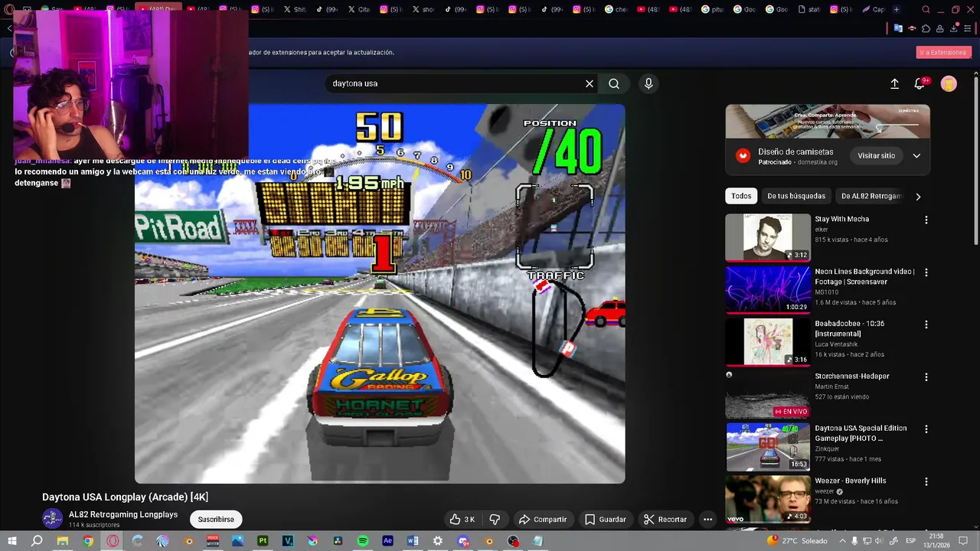Open options for Daytona USA Special Edition

tap(926, 429)
